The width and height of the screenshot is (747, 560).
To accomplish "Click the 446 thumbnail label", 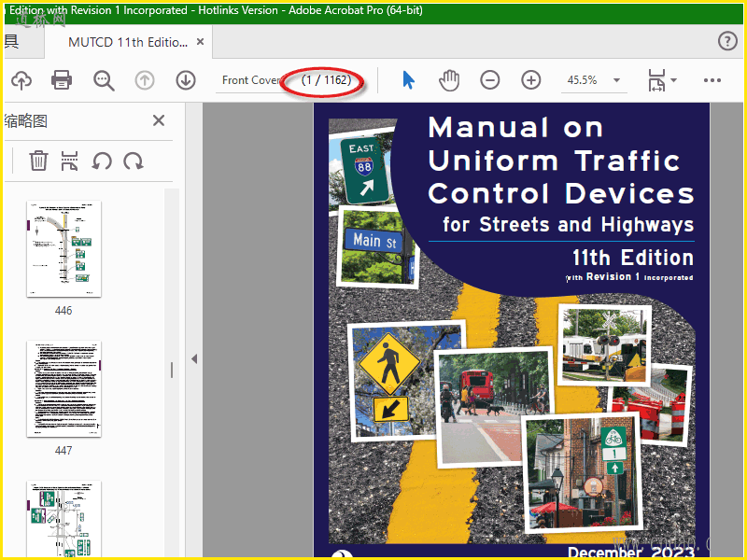I will (63, 311).
